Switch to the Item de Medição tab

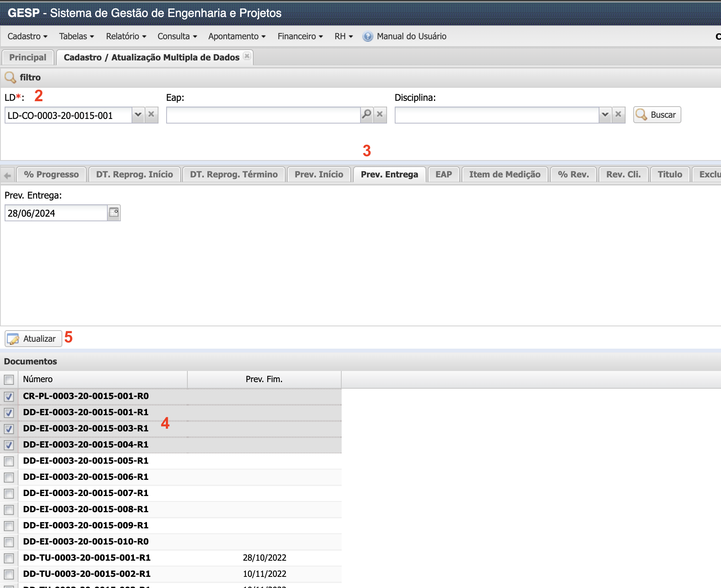coord(504,174)
